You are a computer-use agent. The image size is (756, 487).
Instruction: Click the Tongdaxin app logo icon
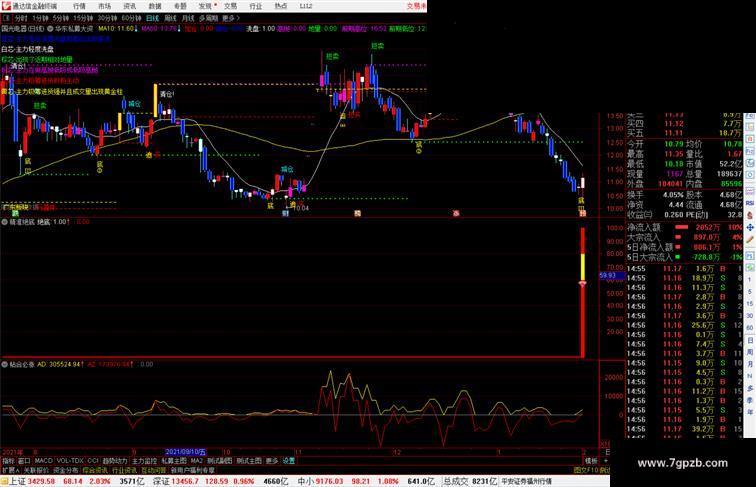tap(5, 6)
